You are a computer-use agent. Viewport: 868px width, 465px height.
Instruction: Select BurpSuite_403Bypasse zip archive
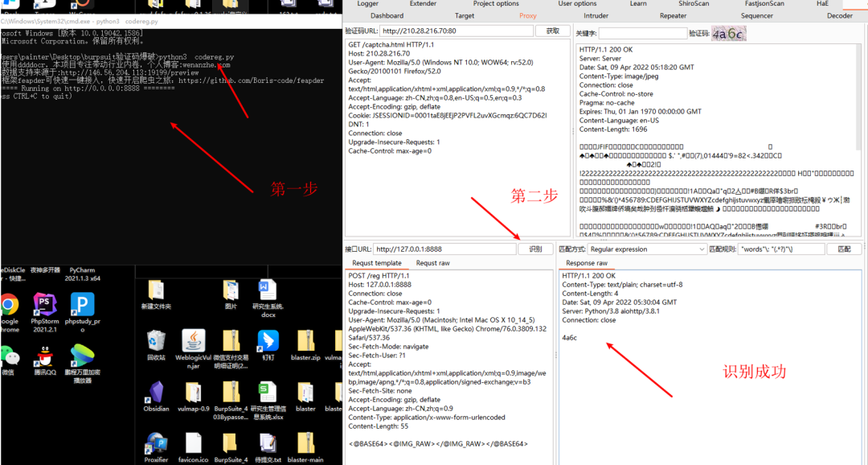tap(231, 392)
